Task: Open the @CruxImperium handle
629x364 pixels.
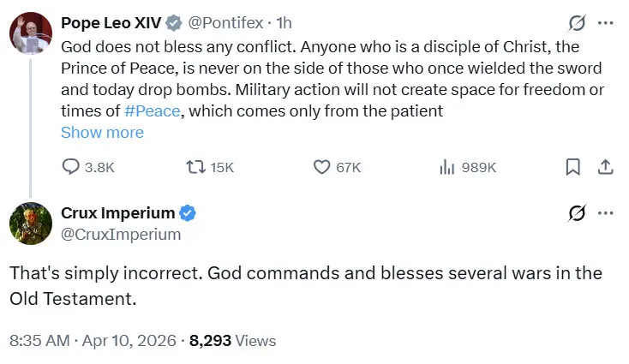Action: pos(121,234)
